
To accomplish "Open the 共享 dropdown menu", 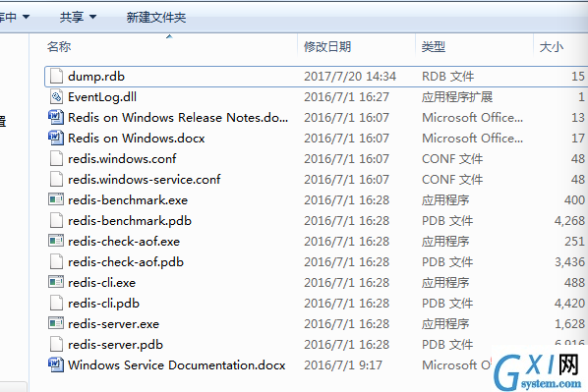I will (78, 18).
